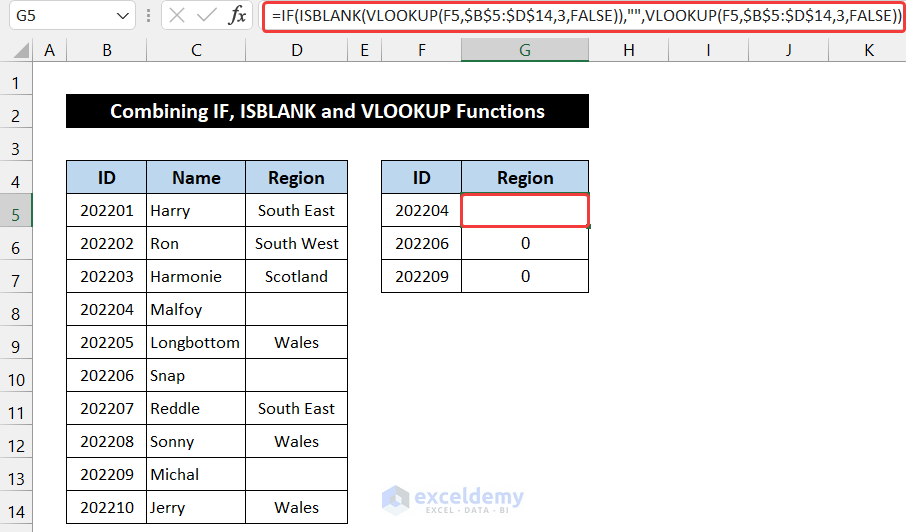Select column D header
The width and height of the screenshot is (906, 532).
pyautogui.click(x=296, y=50)
